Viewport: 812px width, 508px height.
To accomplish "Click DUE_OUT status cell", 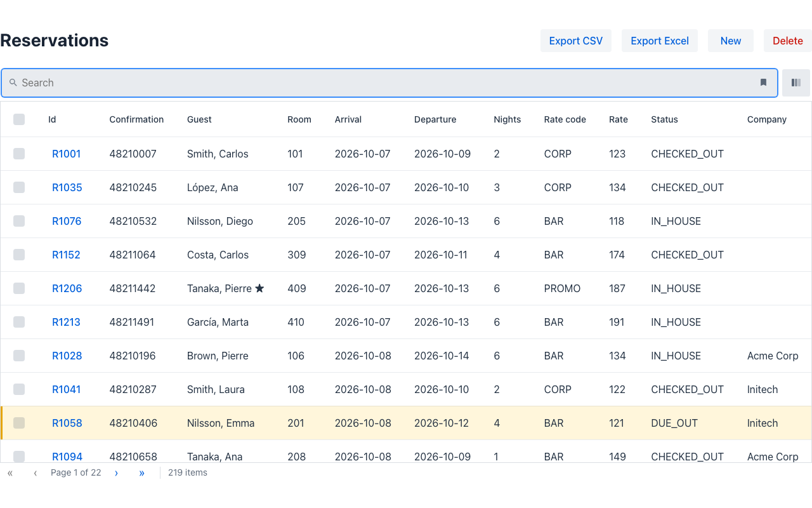I will pyautogui.click(x=674, y=423).
